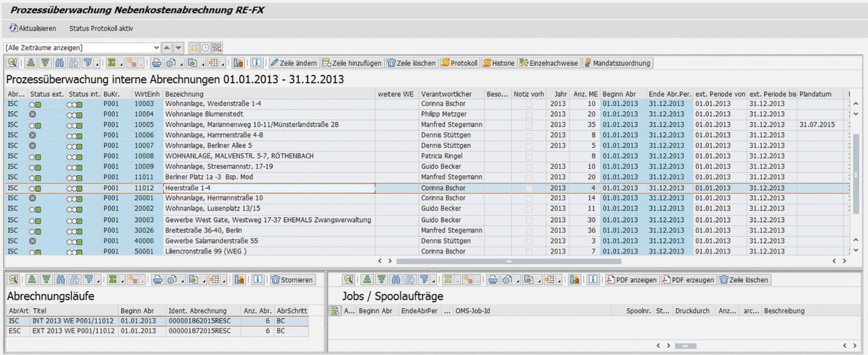Click the Aktualisieren refresh icon

click(13, 29)
